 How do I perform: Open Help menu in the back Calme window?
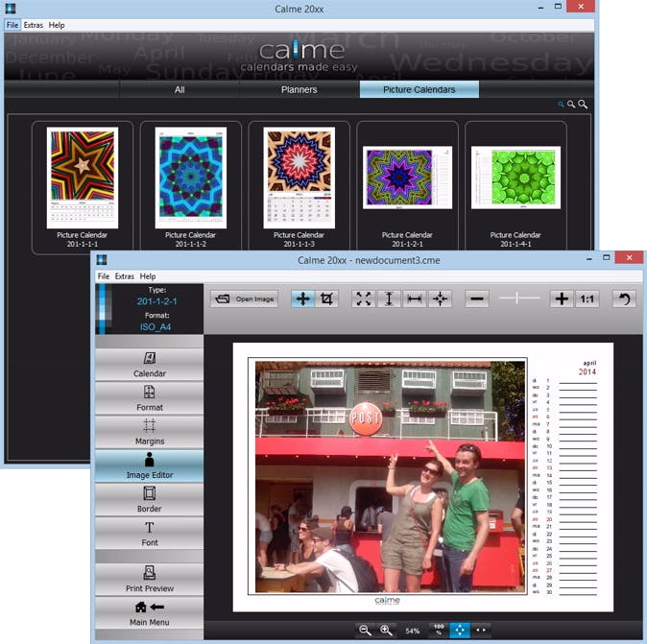57,25
